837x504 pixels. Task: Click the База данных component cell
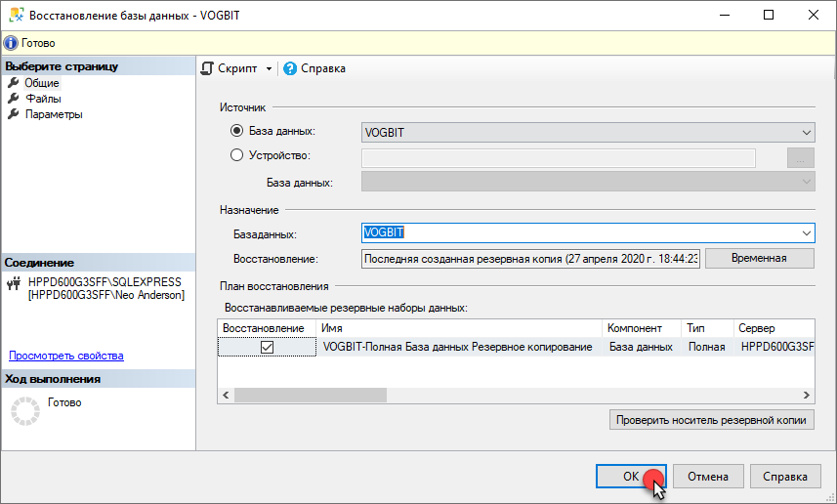[x=641, y=347]
